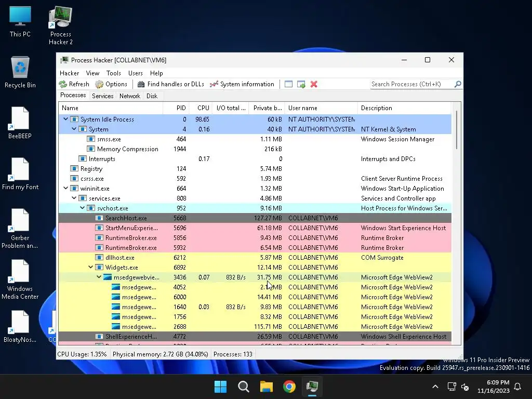Collapse the System Idle Process tree
The image size is (532, 399).
click(66, 119)
